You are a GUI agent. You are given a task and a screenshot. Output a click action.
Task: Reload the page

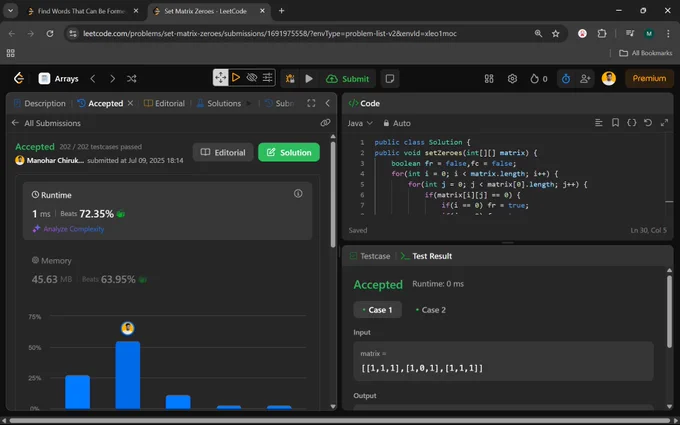[x=50, y=33]
